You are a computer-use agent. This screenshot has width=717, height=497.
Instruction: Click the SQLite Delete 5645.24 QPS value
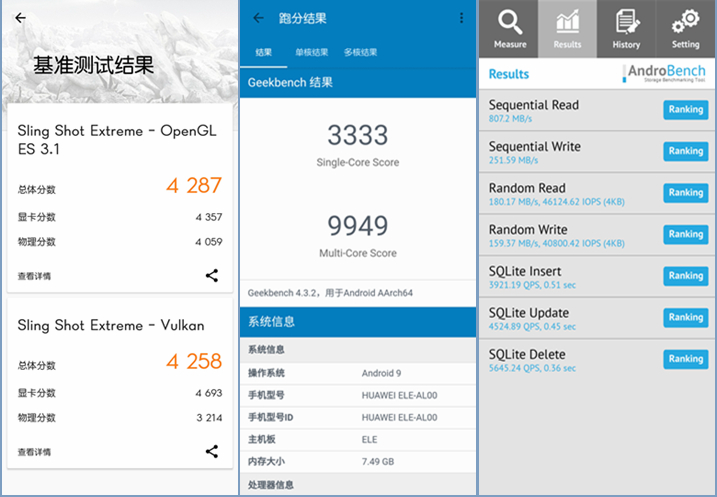532,369
